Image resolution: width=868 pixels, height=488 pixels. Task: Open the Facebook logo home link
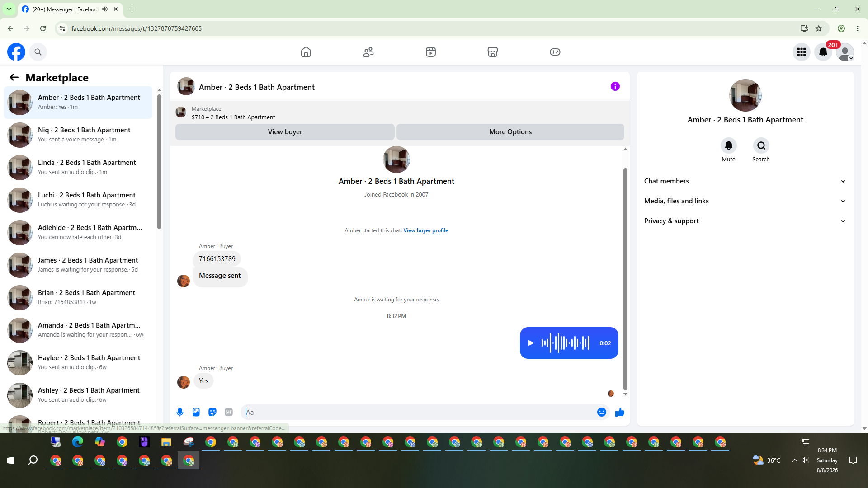click(x=16, y=52)
